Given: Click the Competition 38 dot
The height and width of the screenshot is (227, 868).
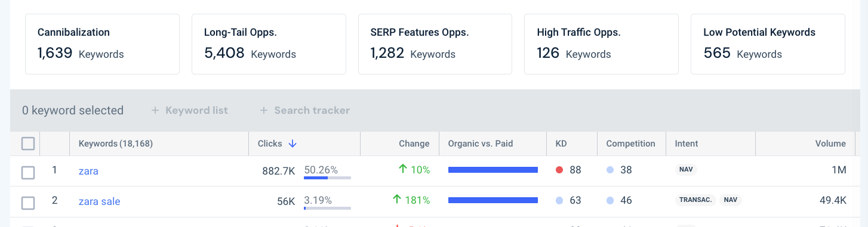Looking at the screenshot, I should pyautogui.click(x=610, y=170).
